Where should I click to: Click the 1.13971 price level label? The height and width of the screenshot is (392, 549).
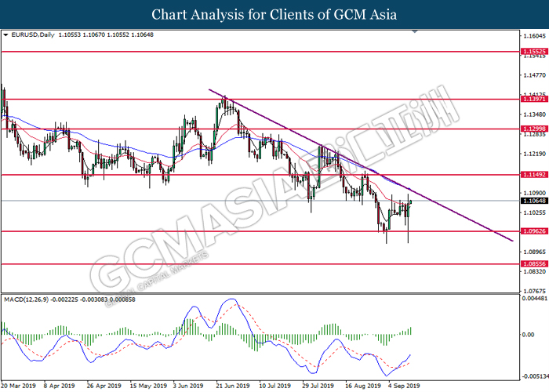click(534, 100)
